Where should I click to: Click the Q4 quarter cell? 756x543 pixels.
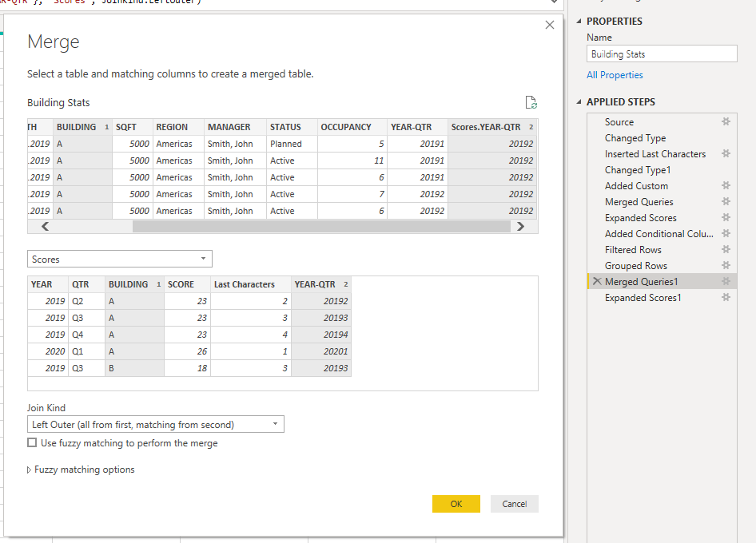[86, 335]
